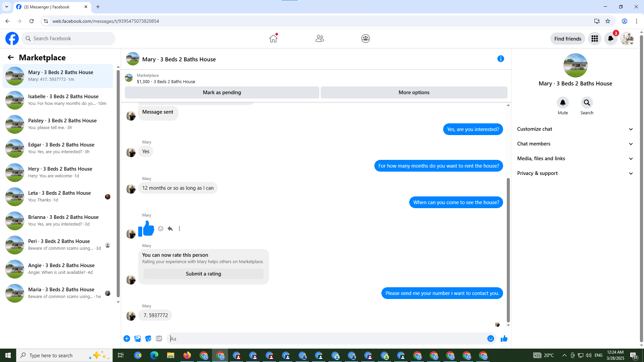Screen dimensions: 644x362
Task: Open more actions plus icon in composer
Action: pos(127,339)
